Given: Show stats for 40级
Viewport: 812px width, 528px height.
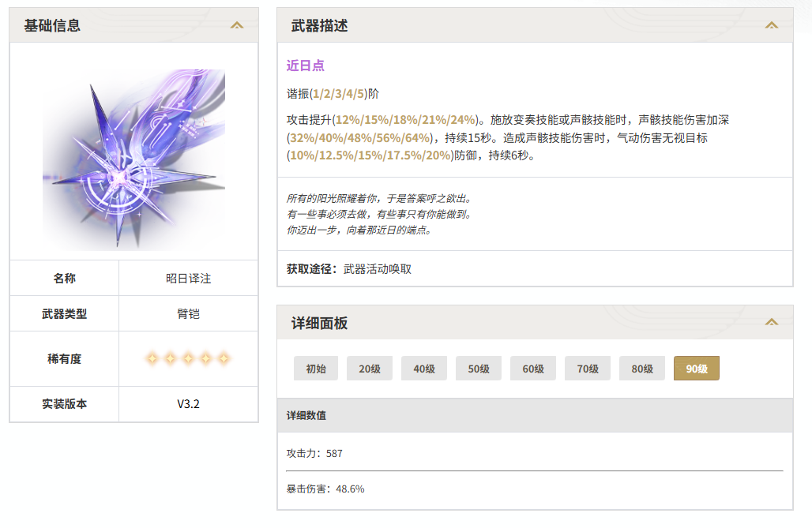Looking at the screenshot, I should click(x=424, y=369).
